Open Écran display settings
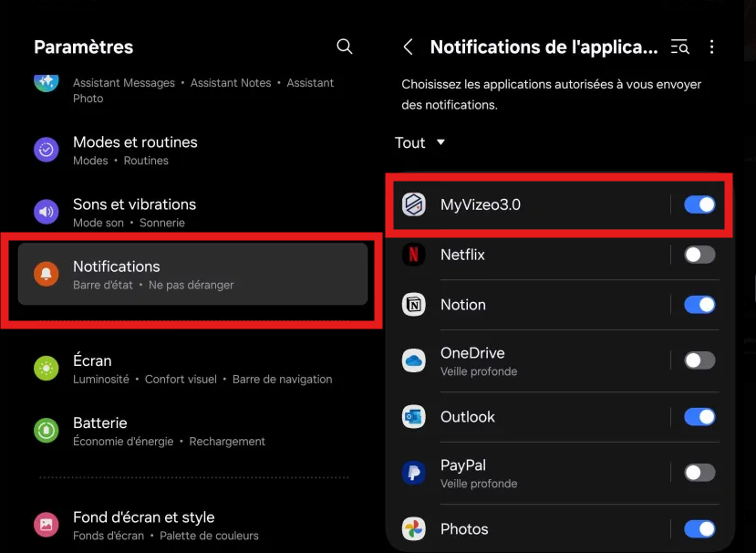The width and height of the screenshot is (756, 553). 192,369
